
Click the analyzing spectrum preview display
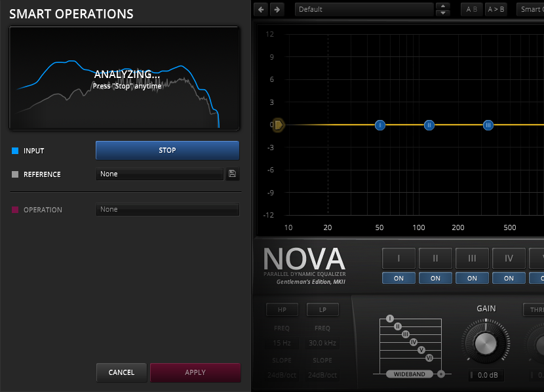click(x=125, y=79)
